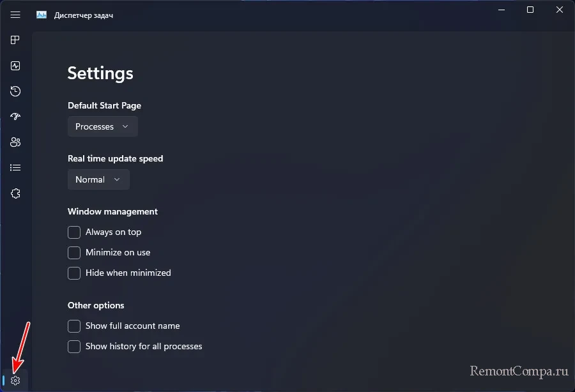The height and width of the screenshot is (392, 575).
Task: Click chevron on Default Start Page dropdown
Action: point(125,126)
